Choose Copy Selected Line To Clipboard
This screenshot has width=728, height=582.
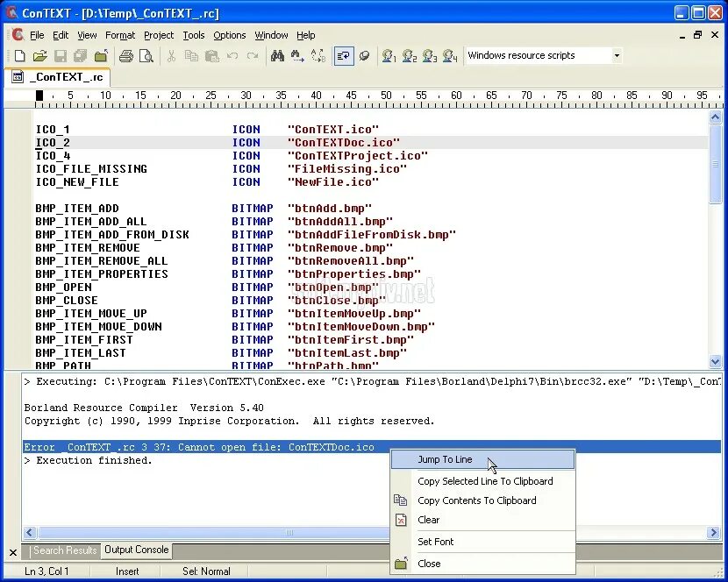click(x=483, y=481)
